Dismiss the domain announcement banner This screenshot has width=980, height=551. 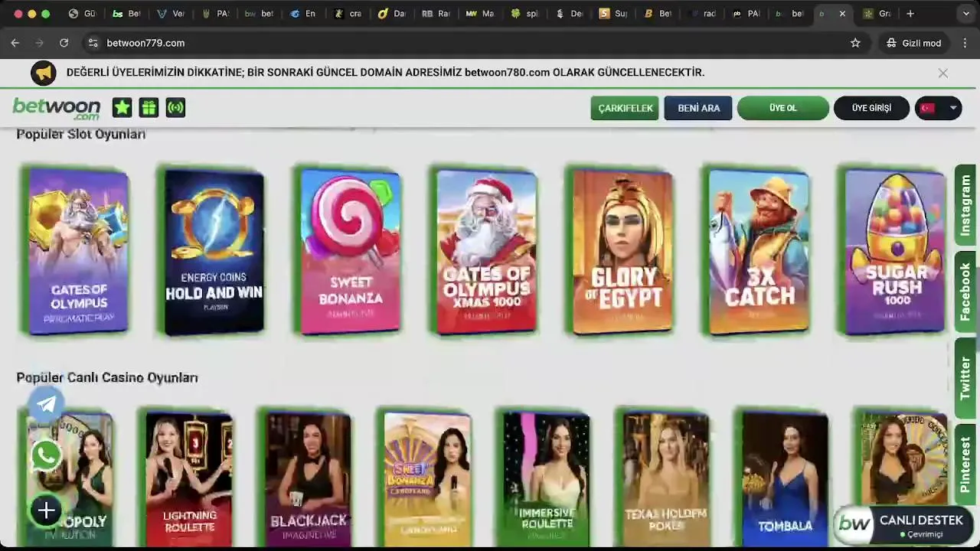coord(943,73)
